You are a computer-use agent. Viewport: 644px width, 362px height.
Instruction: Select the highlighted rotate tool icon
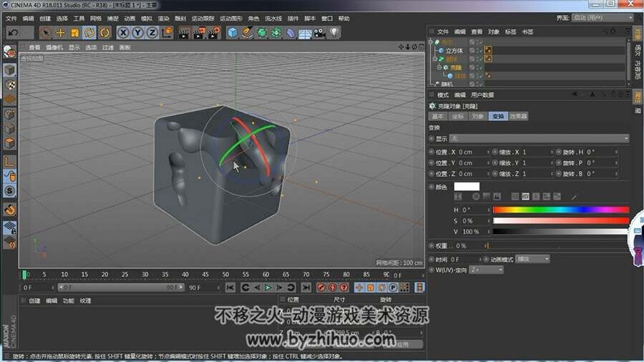(89, 32)
